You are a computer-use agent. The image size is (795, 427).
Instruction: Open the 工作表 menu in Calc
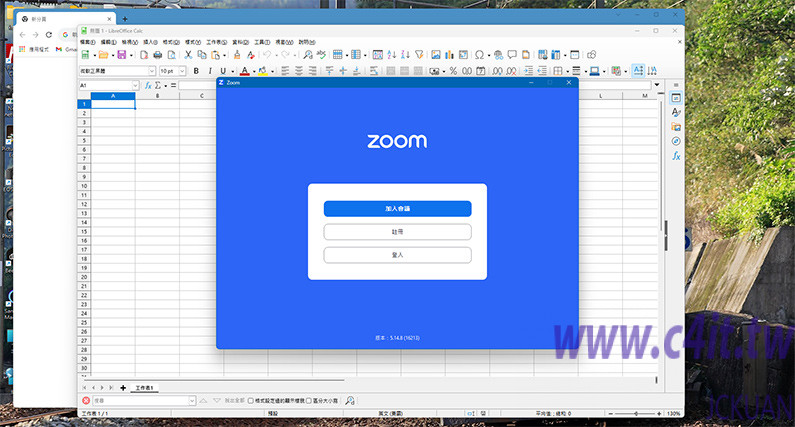(x=216, y=42)
